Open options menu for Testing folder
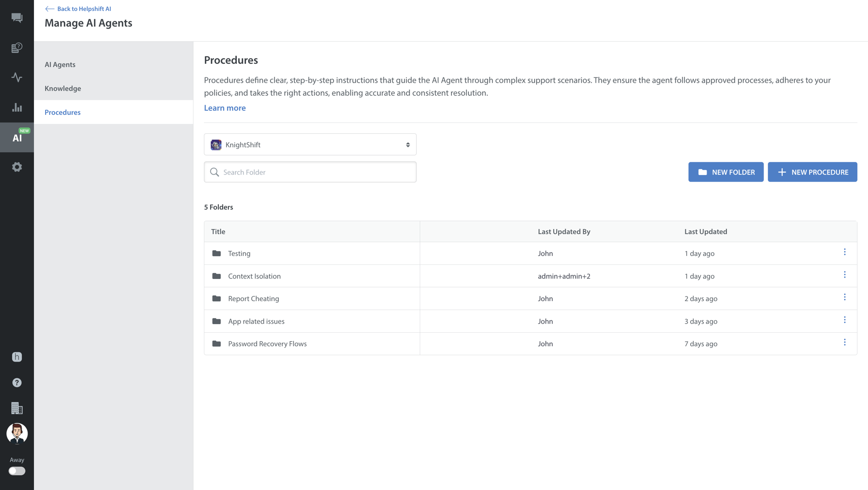Viewport: 868px width, 490px height. point(844,252)
